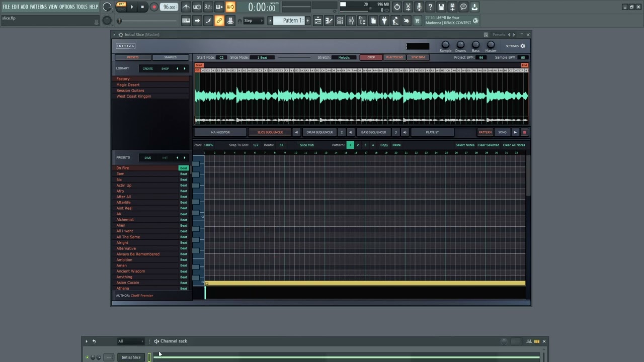Arm the red record button
The height and width of the screenshot is (362, 644).
[x=154, y=7]
